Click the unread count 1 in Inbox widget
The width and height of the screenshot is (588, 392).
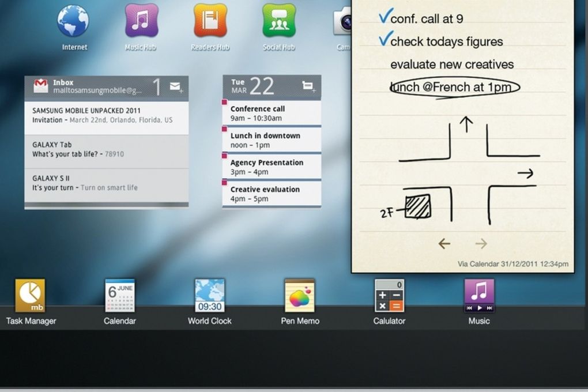[x=157, y=87]
